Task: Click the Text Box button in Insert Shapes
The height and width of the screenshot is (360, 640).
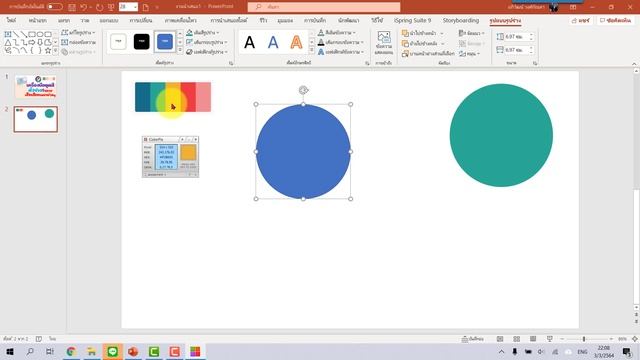Action: coord(78,42)
